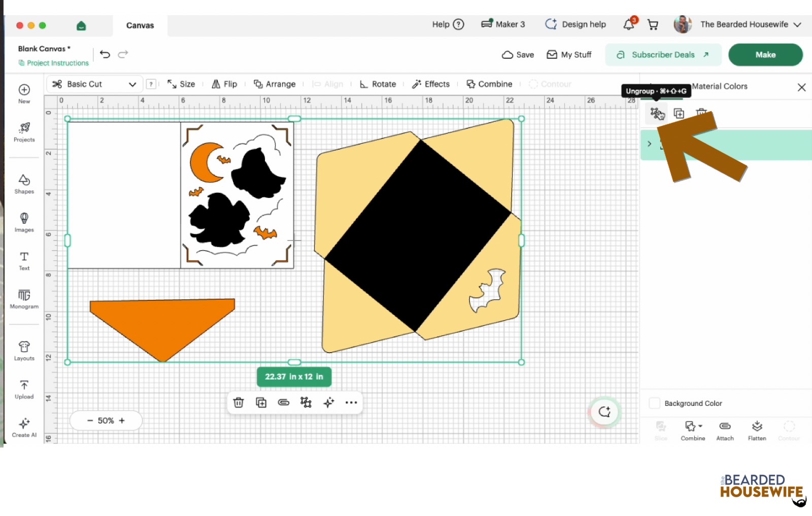Open the Flip menu
The image size is (812, 516).
224,84
